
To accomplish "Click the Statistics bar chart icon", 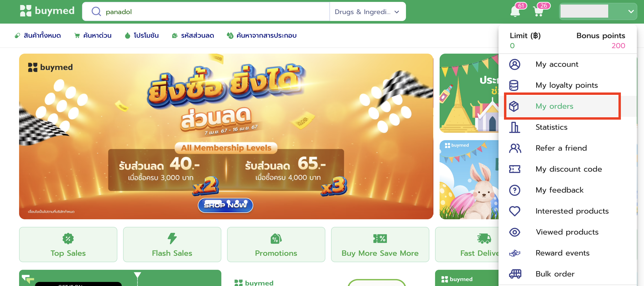I will coord(514,127).
